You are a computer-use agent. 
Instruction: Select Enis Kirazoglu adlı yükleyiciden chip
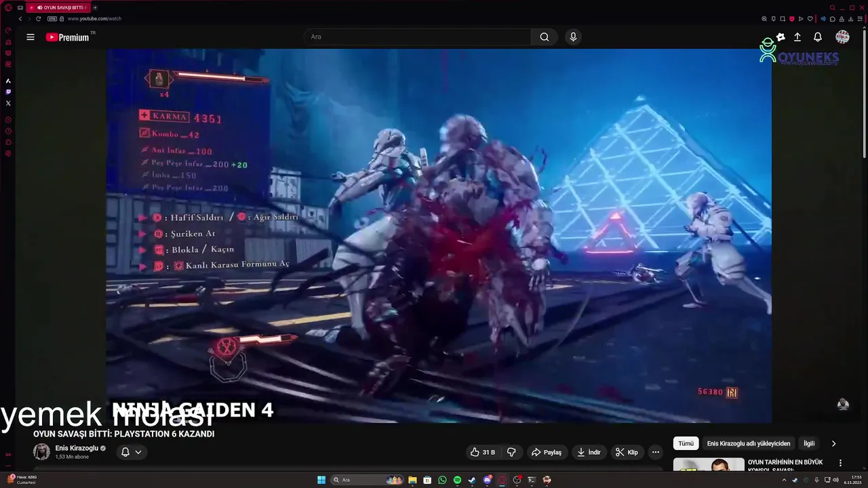[x=749, y=443]
